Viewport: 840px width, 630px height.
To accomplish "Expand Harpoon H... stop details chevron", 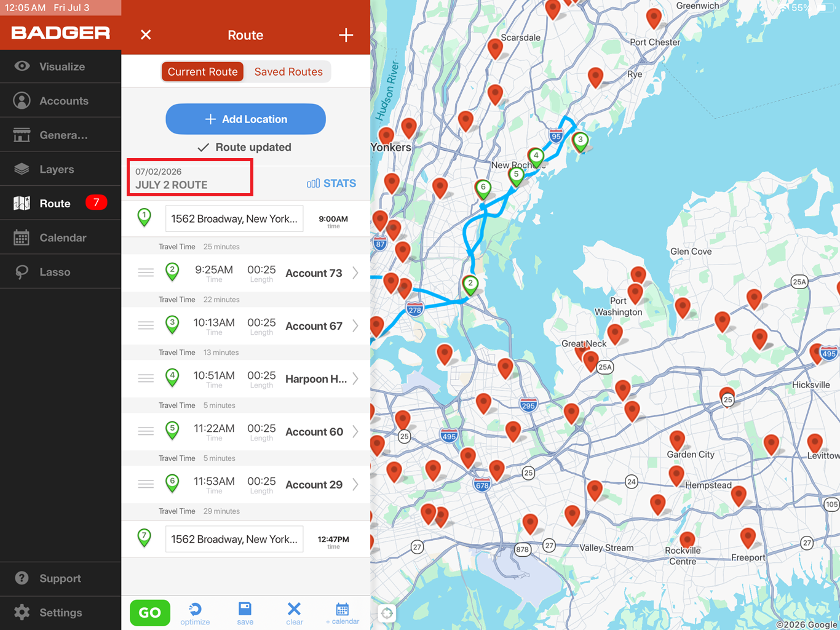I will 355,379.
